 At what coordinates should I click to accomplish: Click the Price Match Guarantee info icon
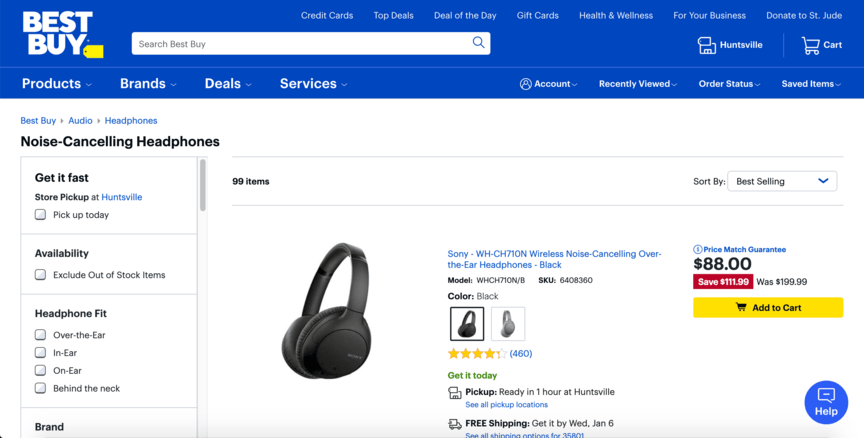pyautogui.click(x=698, y=249)
